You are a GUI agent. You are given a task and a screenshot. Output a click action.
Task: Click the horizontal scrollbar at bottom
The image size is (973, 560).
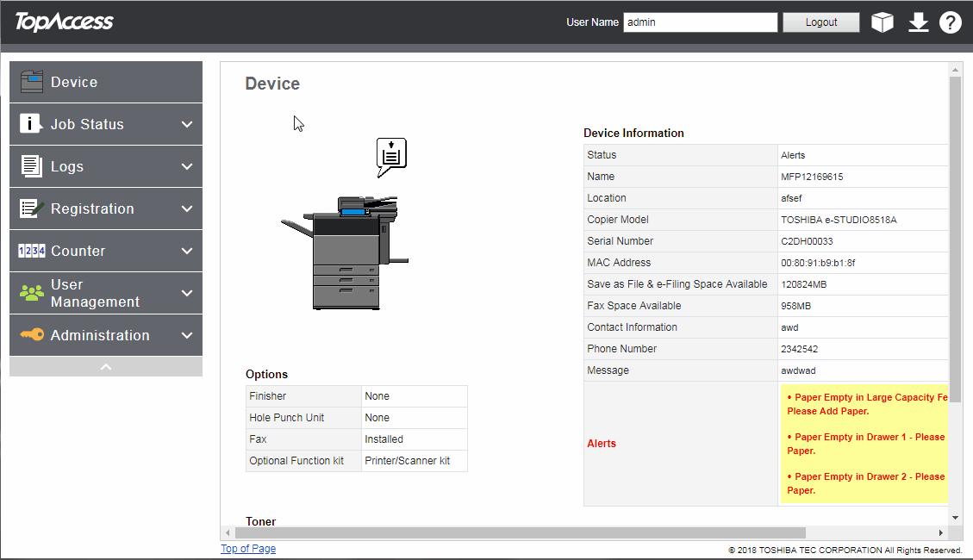pos(517,532)
